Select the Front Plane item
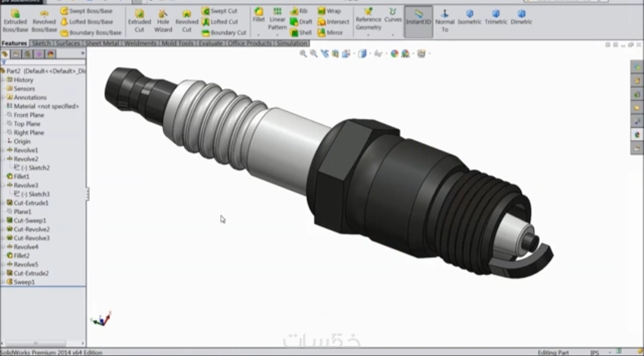The image size is (644, 356). click(25, 115)
